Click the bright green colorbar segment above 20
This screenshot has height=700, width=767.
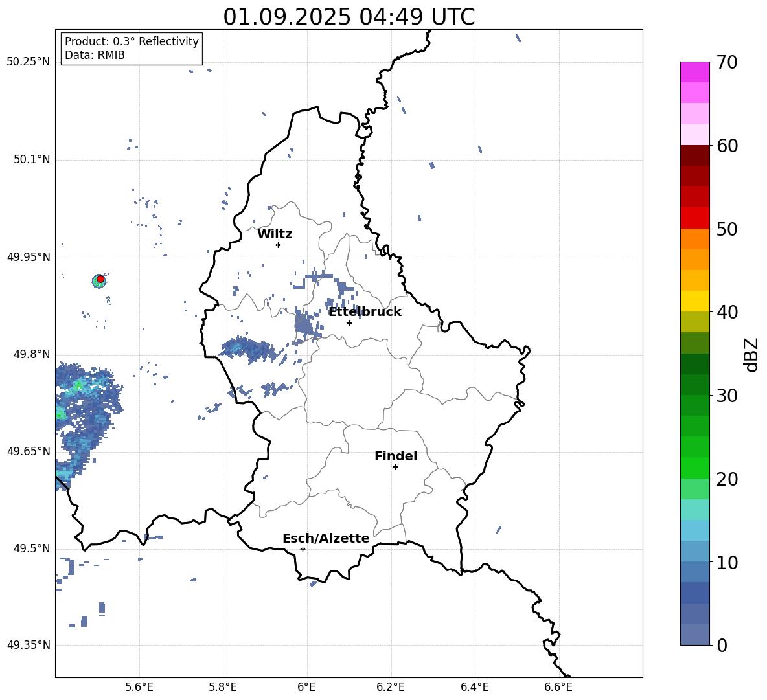coord(694,468)
